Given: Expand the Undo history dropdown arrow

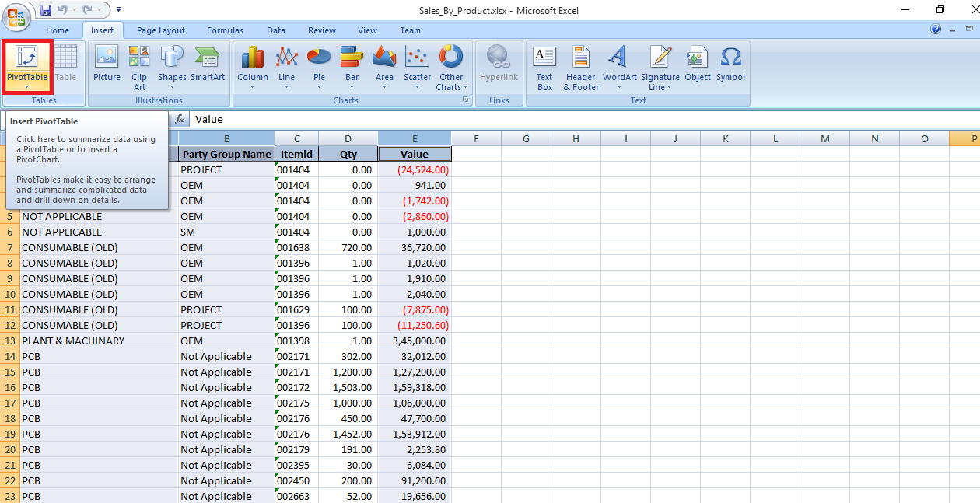Looking at the screenshot, I should pos(75,10).
